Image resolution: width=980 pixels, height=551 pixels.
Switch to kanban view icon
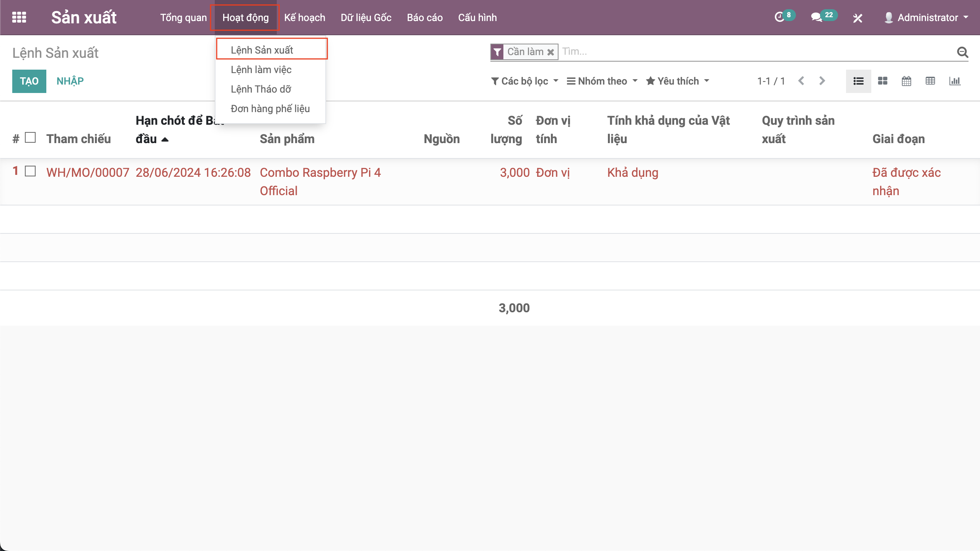[x=882, y=81]
